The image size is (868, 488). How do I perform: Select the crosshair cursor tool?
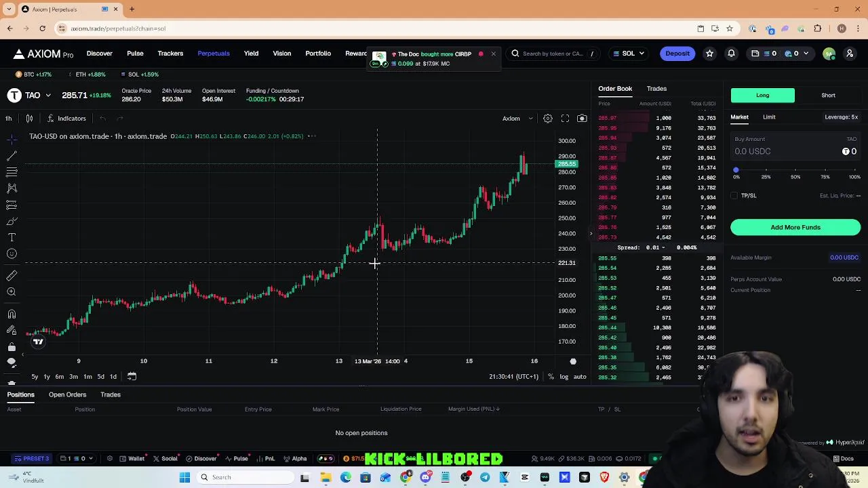pos(12,139)
